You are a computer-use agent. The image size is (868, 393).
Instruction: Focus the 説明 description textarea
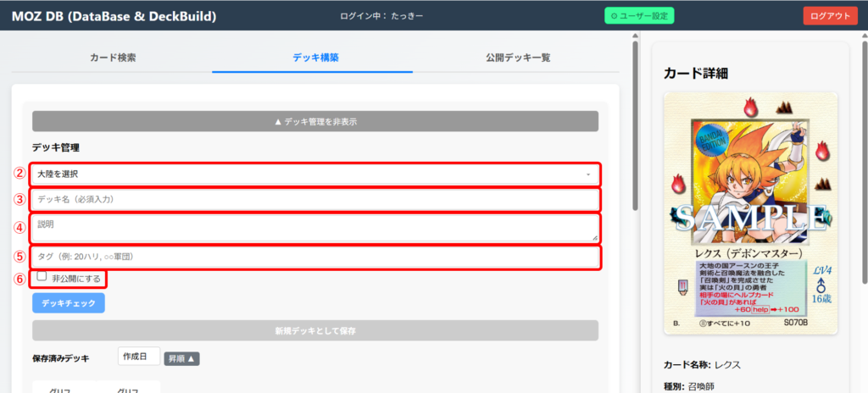pos(315,228)
